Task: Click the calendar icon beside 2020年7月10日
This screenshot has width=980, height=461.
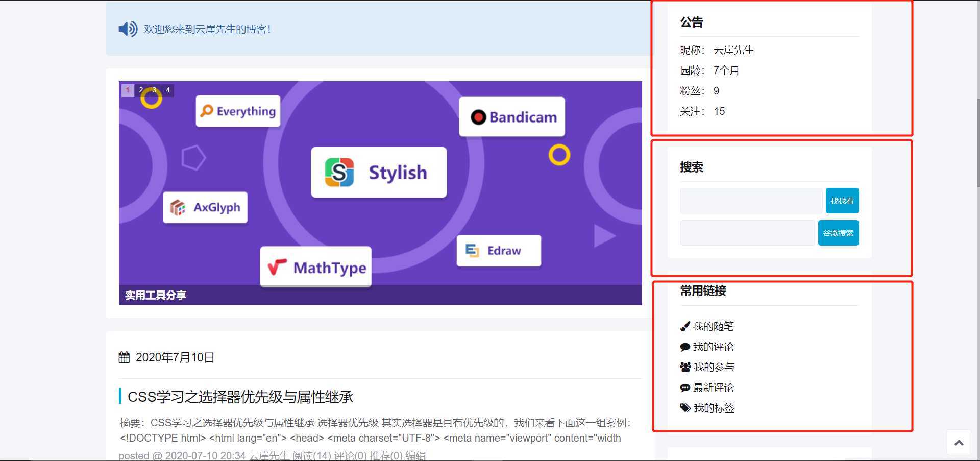Action: (x=124, y=357)
